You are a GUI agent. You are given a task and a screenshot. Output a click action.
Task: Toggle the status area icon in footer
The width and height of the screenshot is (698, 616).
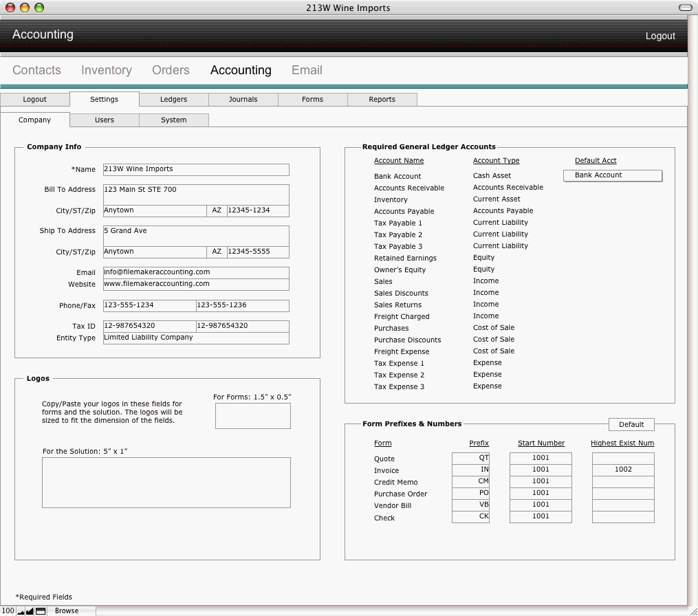point(41,611)
